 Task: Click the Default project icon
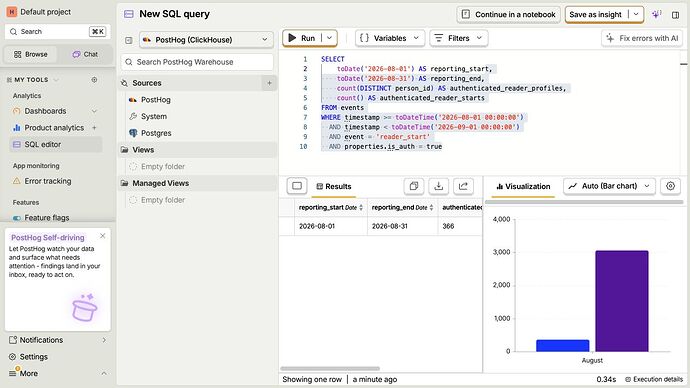point(11,12)
